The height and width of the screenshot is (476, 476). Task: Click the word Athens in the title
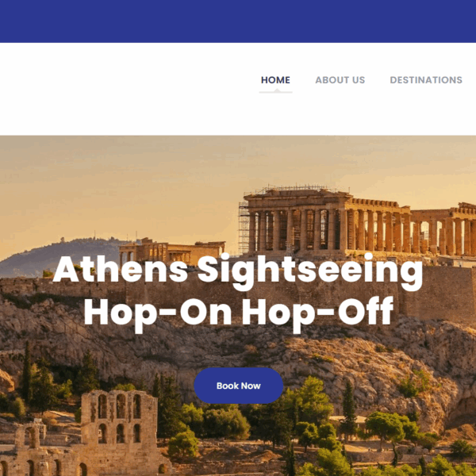point(121,269)
